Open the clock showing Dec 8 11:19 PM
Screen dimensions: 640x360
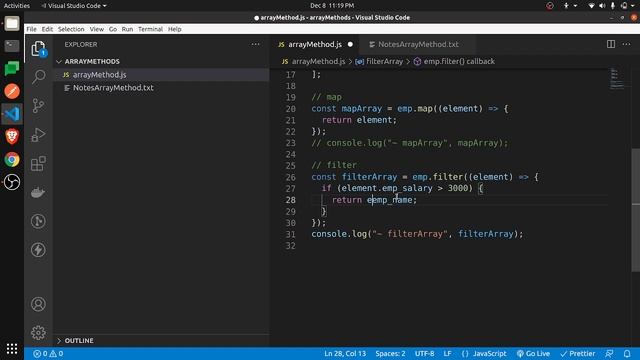click(x=332, y=6)
